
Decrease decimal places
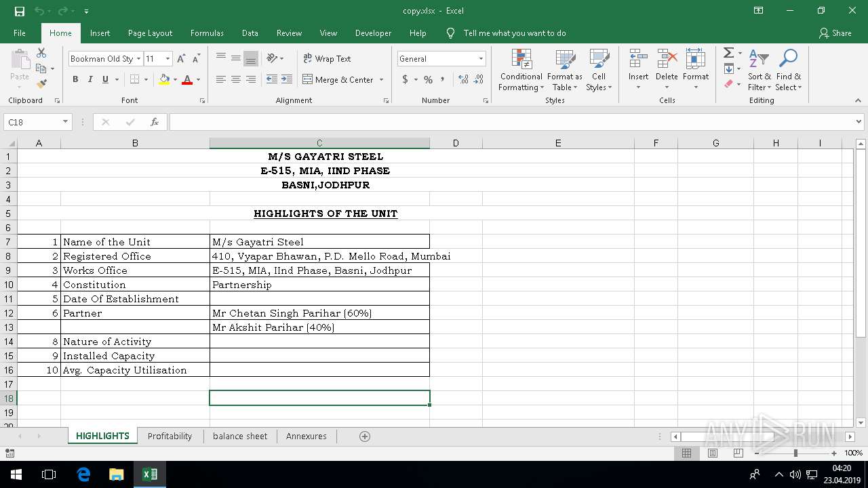point(479,79)
